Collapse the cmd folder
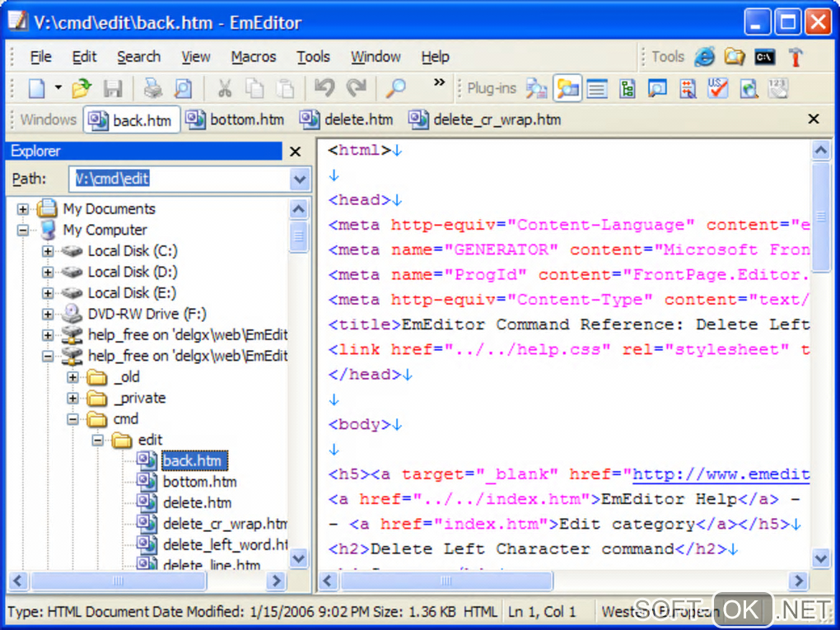The image size is (840, 630). pyautogui.click(x=72, y=419)
